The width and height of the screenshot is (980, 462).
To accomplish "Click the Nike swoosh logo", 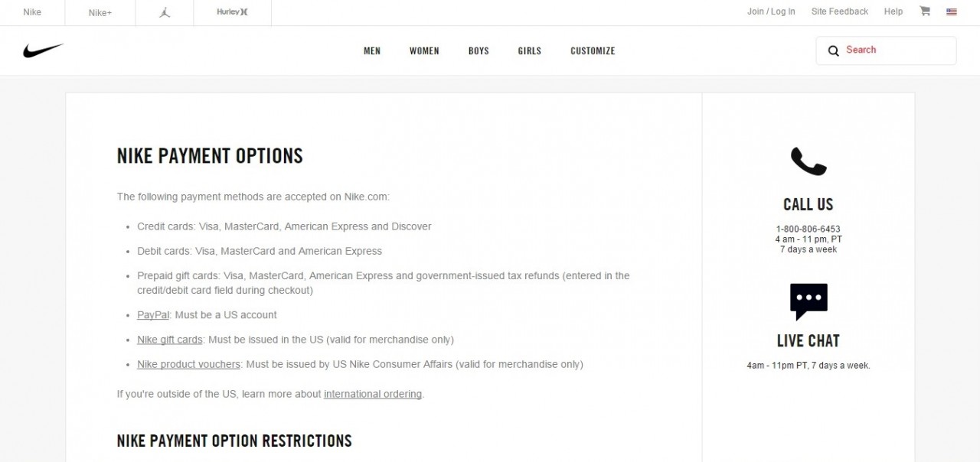I will tap(43, 50).
